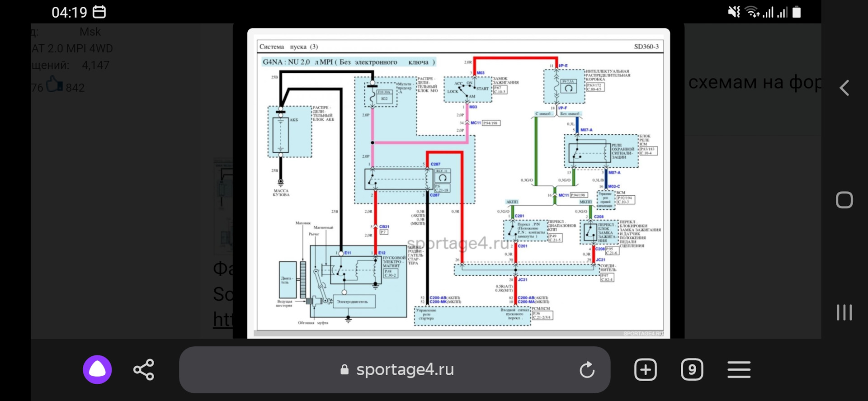Open a new tab with plus icon
This screenshot has width=868, height=401.
[x=645, y=369]
